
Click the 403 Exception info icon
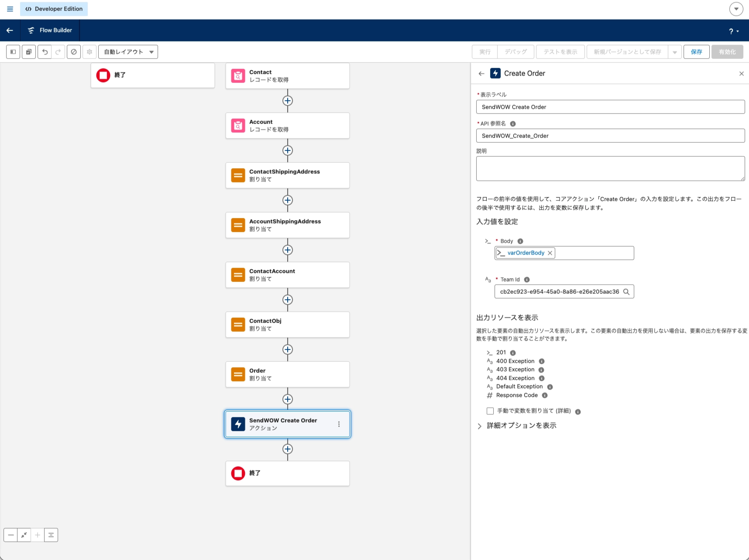coord(541,370)
